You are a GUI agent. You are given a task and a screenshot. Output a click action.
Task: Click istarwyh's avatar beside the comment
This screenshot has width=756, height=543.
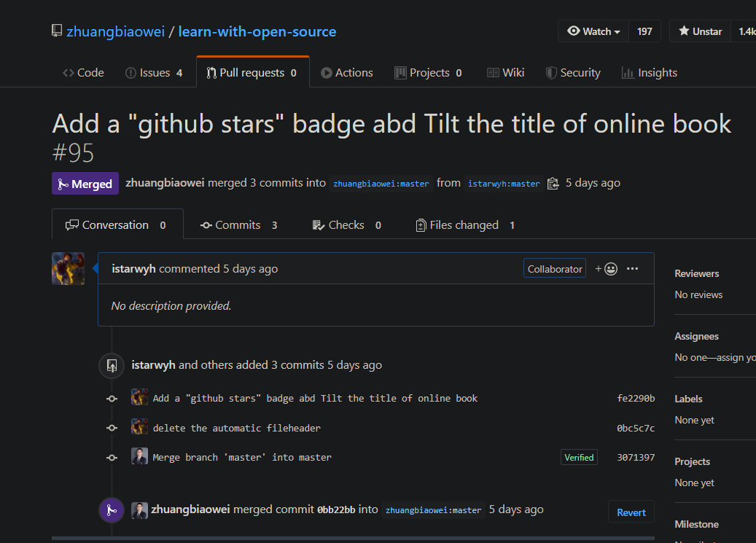coord(68,269)
